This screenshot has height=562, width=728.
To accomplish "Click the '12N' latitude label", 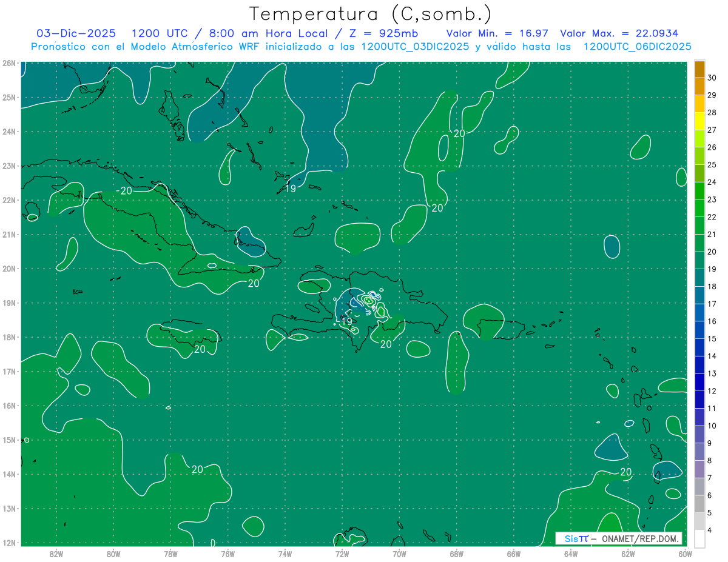I will click(8, 543).
